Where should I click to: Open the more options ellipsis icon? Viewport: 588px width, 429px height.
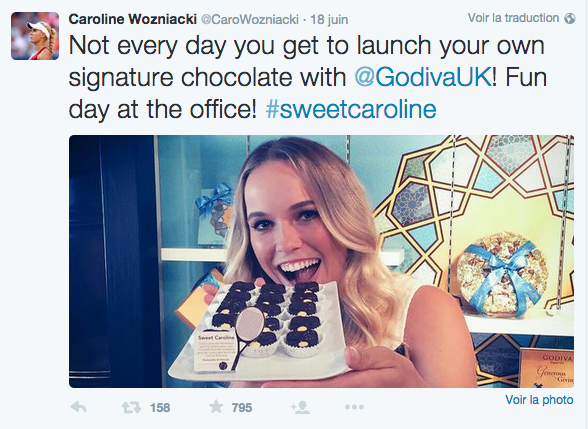[x=354, y=407]
